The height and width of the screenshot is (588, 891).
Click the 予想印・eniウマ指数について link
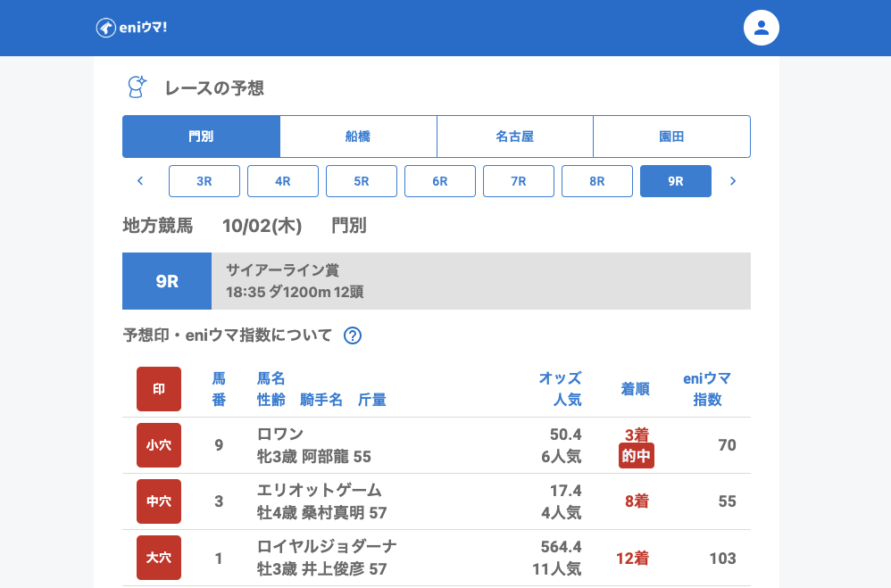(227, 335)
